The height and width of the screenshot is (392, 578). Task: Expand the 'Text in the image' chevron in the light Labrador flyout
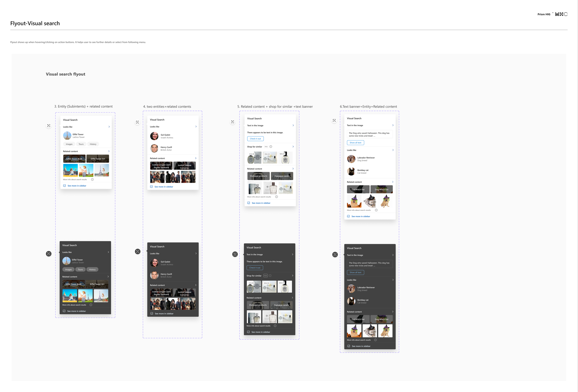[x=393, y=125]
